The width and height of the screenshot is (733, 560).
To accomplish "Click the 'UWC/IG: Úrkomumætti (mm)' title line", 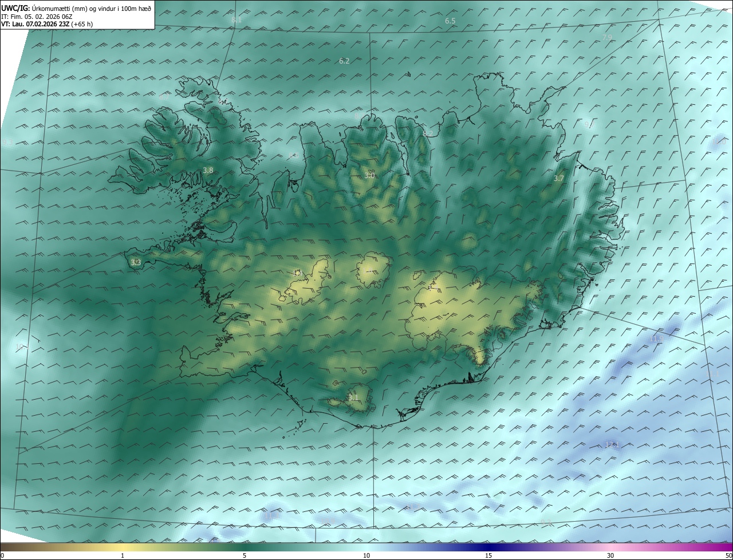I will coord(76,9).
